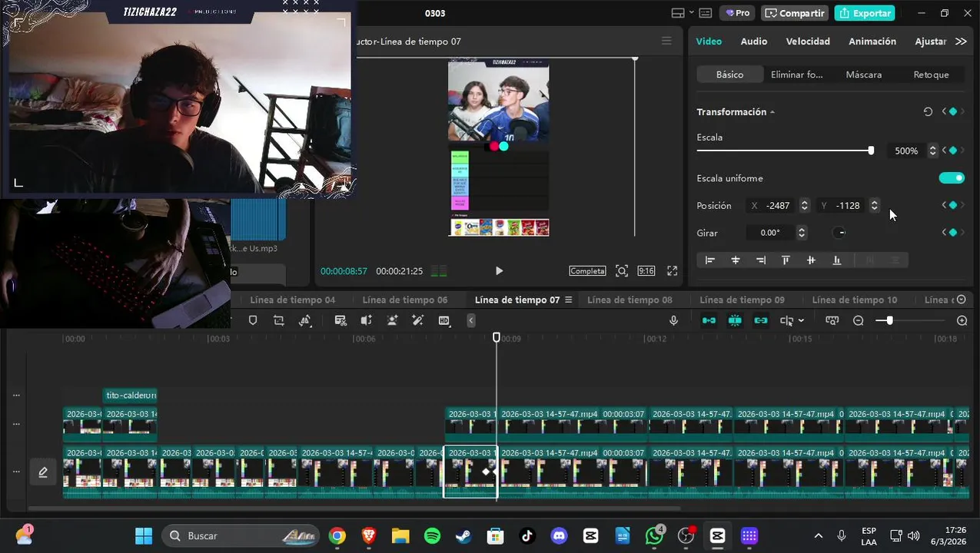Align clip to the bottom edge
This screenshot has height=553, width=980.
[x=836, y=260]
